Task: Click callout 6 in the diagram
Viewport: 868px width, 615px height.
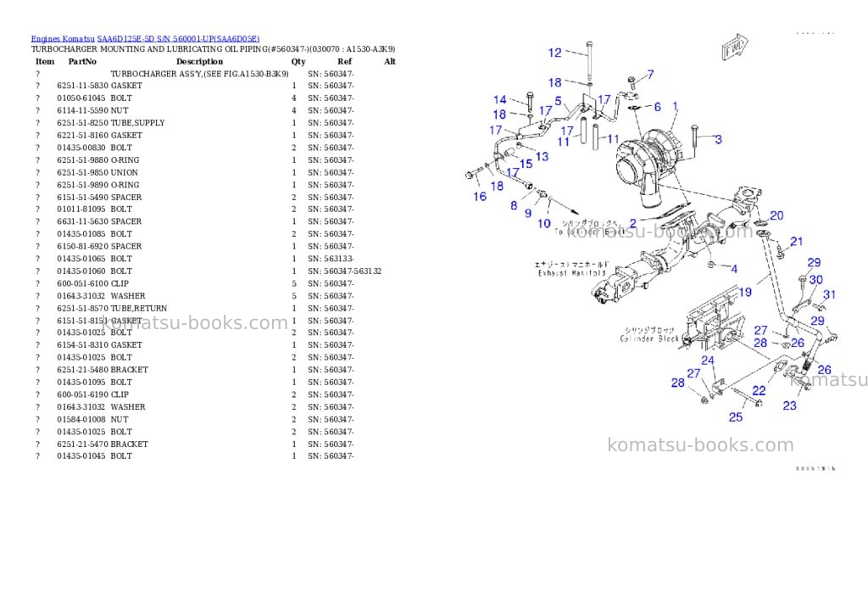Action: [657, 106]
